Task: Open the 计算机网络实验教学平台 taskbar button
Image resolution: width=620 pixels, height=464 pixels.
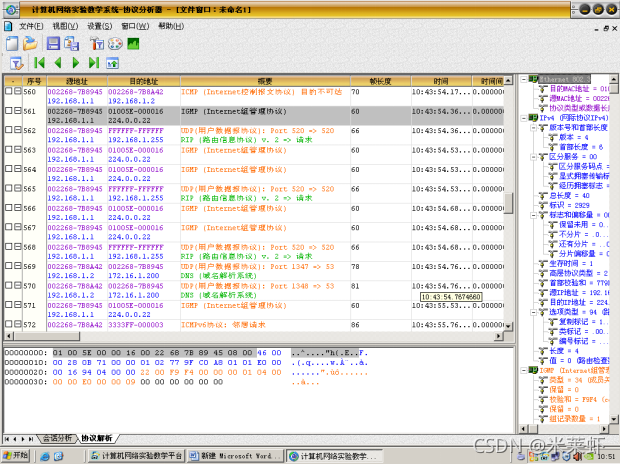Action: tap(137, 456)
